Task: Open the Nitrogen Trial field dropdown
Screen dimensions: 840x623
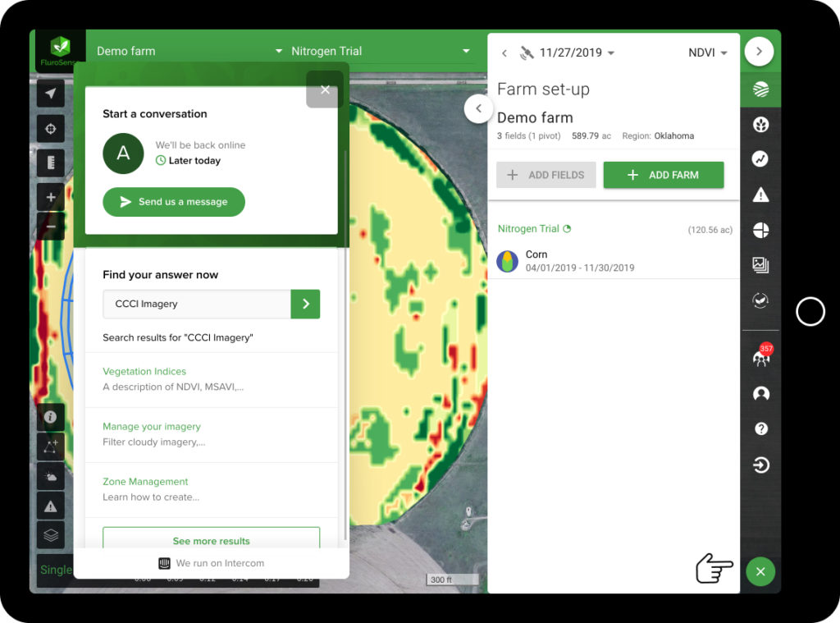Action: pyautogui.click(x=381, y=51)
